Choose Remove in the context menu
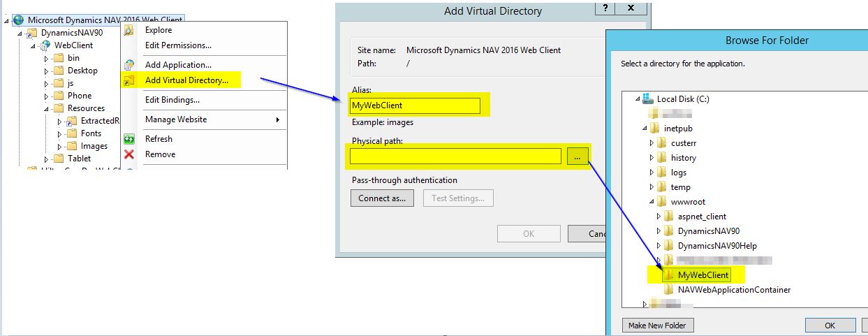868x336 pixels. [x=160, y=154]
